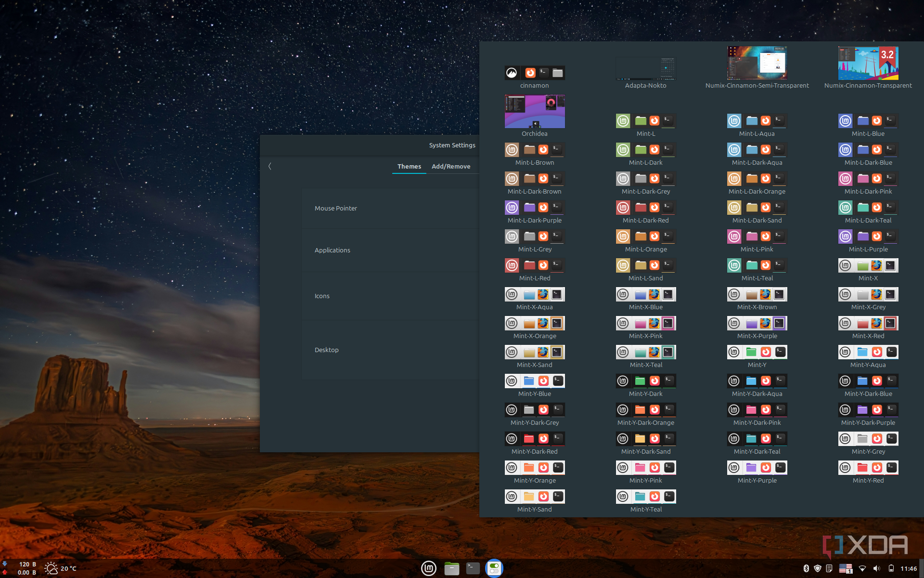Viewport: 924px width, 578px height.
Task: Select the Mint-Y-Dark-Aqua theme
Action: [757, 381]
